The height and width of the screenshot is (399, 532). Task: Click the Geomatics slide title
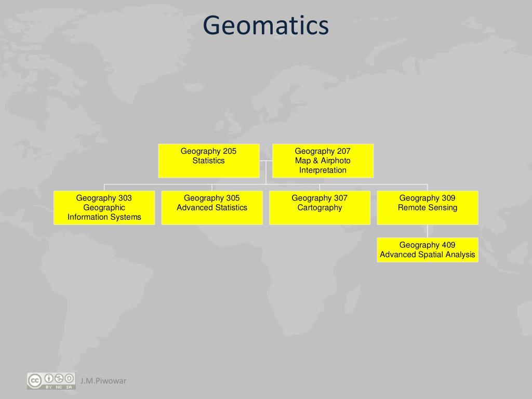tap(265, 26)
